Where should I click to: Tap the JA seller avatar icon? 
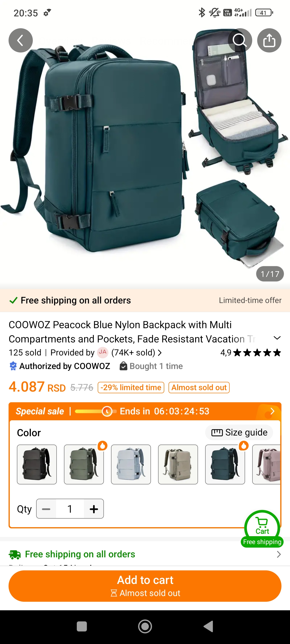click(103, 352)
